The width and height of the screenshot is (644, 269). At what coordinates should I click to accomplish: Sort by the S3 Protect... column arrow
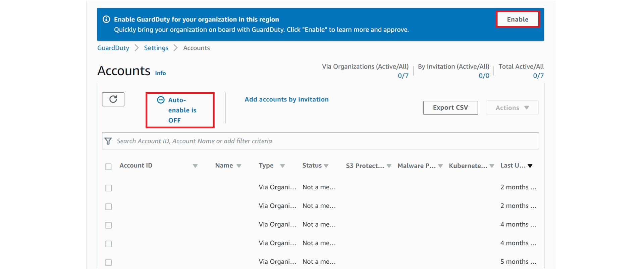[389, 166]
